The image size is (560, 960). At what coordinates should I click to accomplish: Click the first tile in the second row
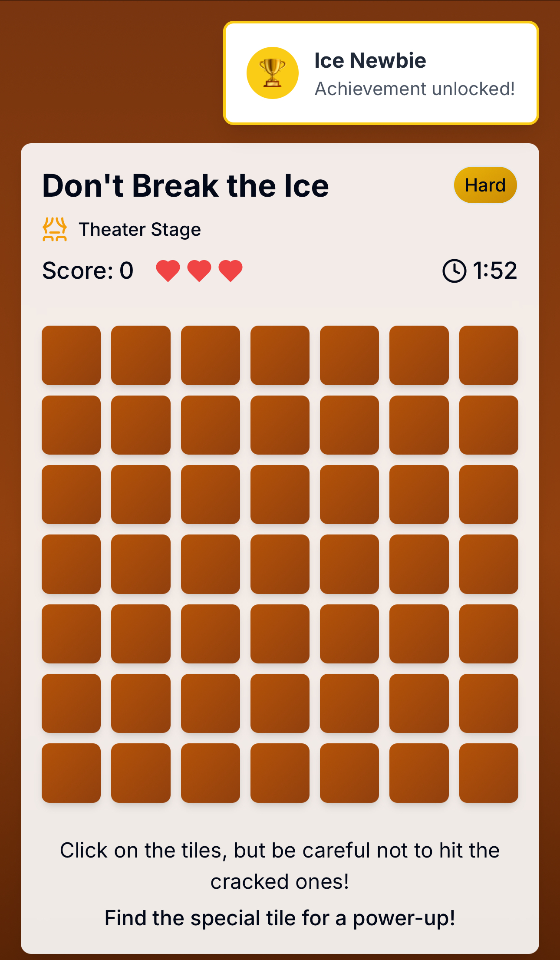point(71,425)
